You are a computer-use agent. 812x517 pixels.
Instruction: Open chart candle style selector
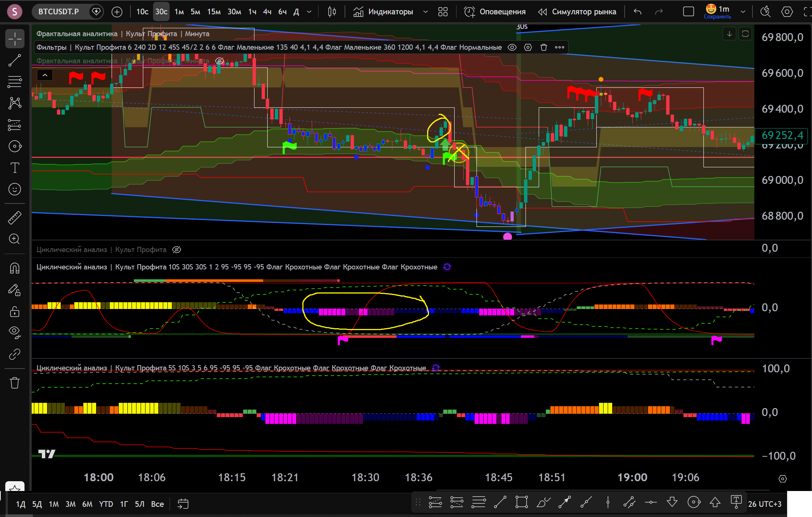pyautogui.click(x=332, y=12)
